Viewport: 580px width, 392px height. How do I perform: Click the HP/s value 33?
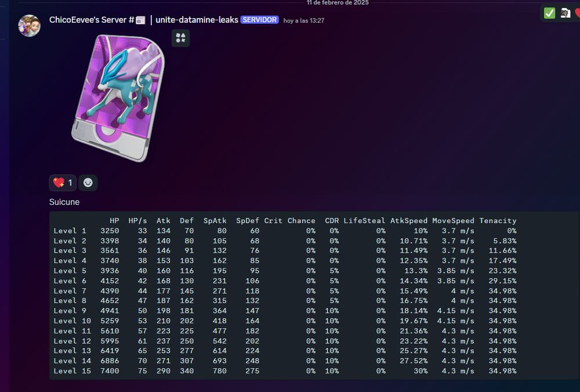[x=143, y=231]
